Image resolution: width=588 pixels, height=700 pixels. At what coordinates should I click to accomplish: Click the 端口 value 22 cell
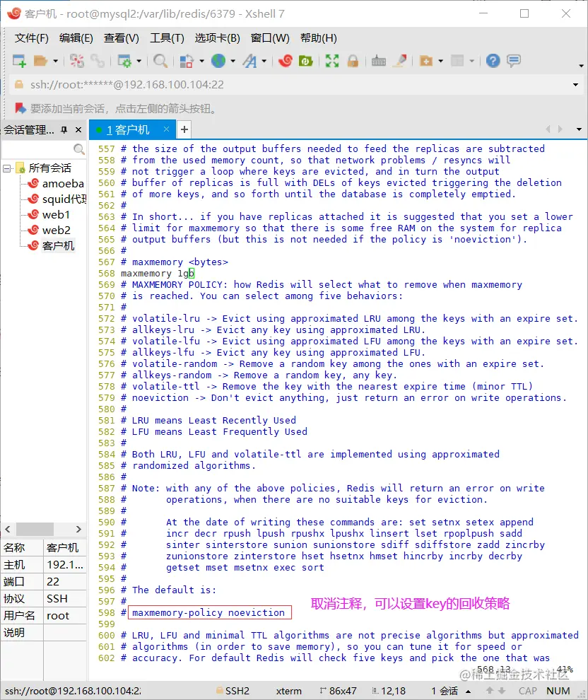pos(65,582)
